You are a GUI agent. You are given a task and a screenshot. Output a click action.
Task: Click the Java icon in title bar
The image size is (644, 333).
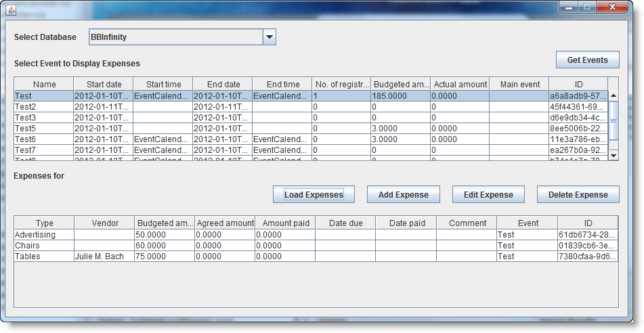tap(11, 10)
